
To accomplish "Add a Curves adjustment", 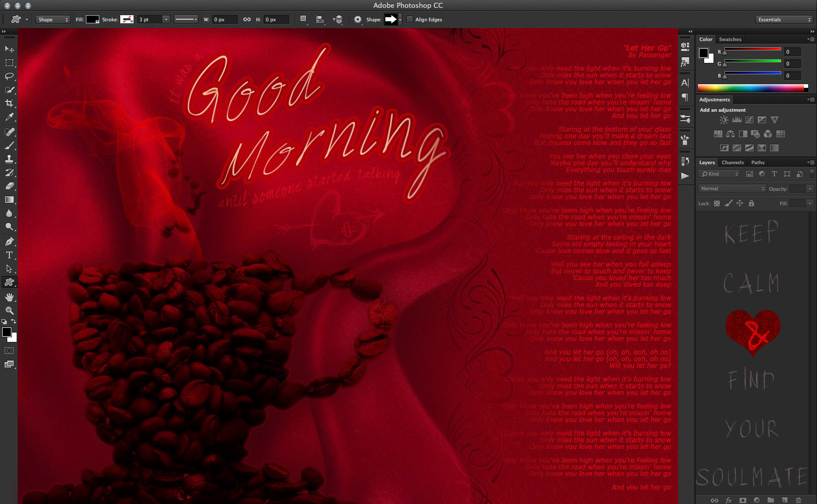I will pyautogui.click(x=749, y=120).
